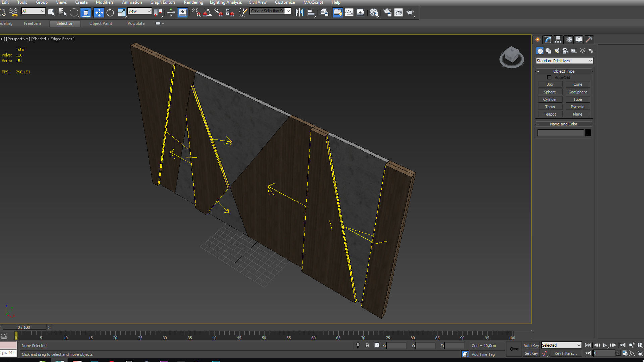The image size is (644, 362).
Task: Open the selection filter All dropdown
Action: [33, 11]
